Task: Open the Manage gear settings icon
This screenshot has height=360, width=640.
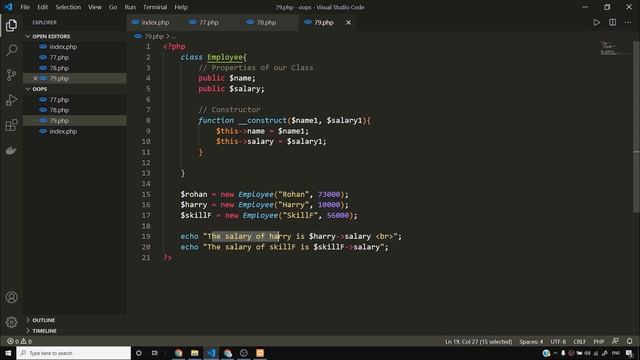Action: point(11,322)
